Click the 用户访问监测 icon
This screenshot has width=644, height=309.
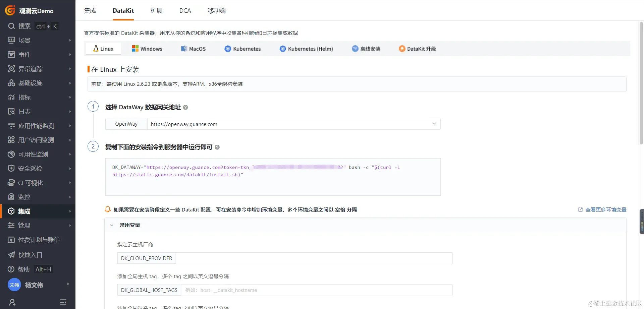click(11, 140)
